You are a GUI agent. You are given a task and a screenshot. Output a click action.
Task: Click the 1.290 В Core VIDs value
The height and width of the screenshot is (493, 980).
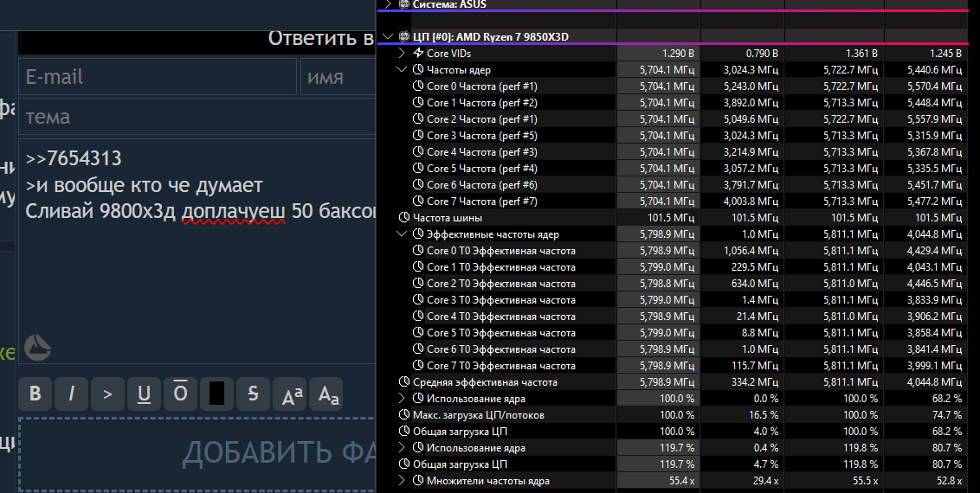[678, 54]
